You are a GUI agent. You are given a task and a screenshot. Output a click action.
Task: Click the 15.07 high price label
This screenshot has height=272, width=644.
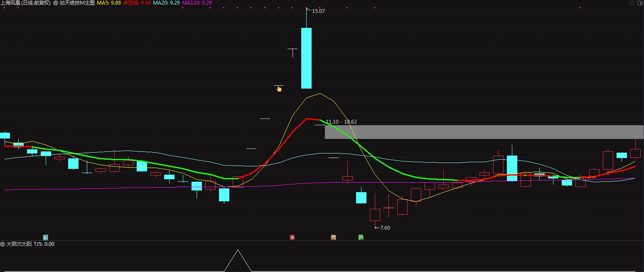coord(318,11)
